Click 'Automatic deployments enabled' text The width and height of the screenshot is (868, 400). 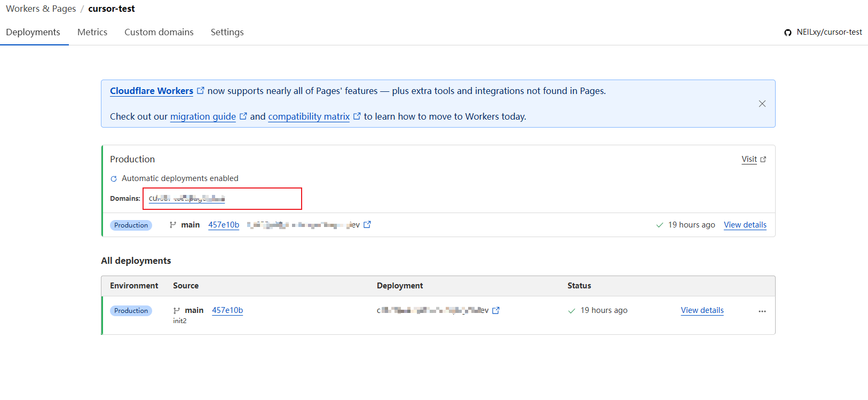point(180,178)
